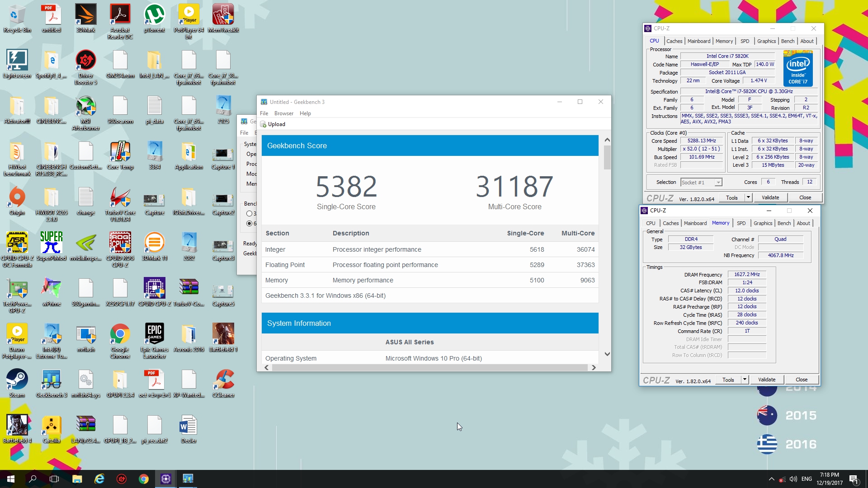Viewport: 868px width, 488px height.
Task: Select the 32-bit benchmark radio button
Action: (249, 213)
